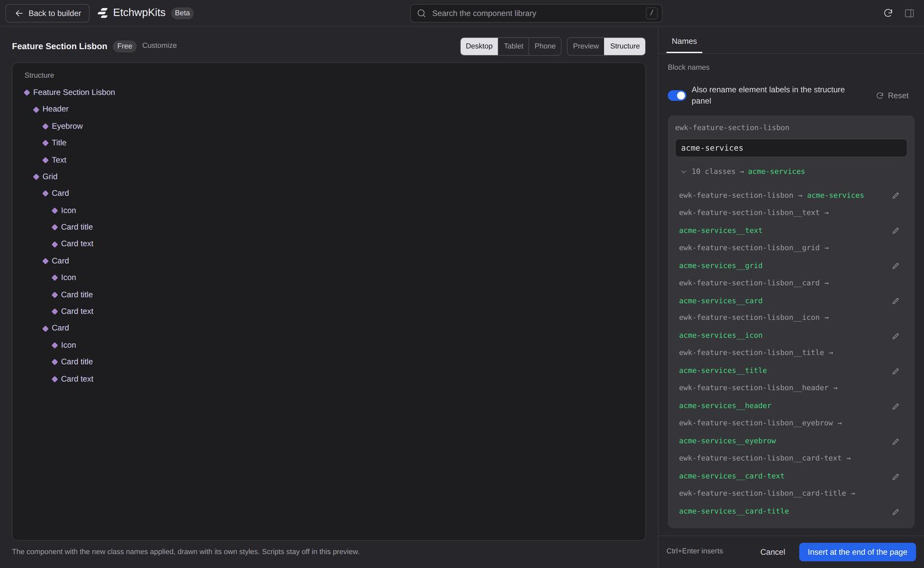The image size is (924, 568).
Task: Switch to Desktop view
Action: pos(479,46)
